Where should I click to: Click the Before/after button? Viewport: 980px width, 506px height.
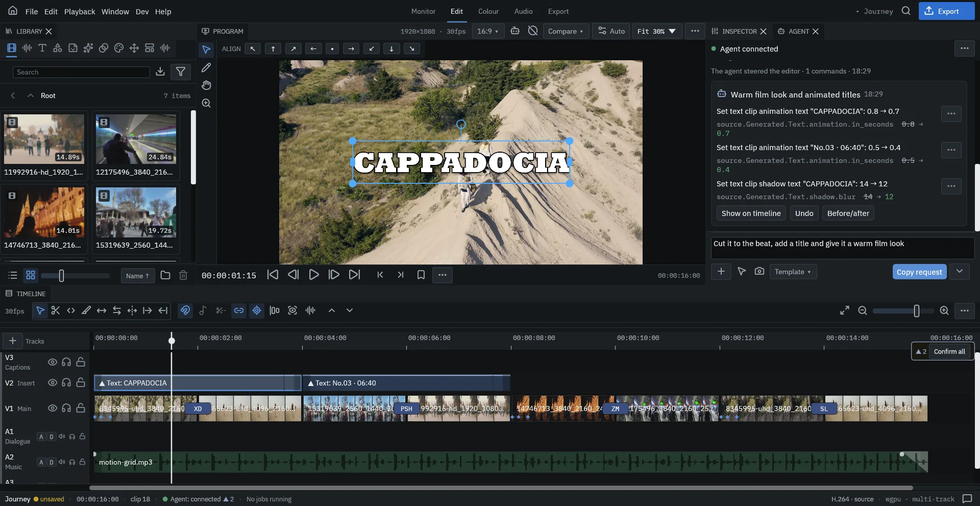pyautogui.click(x=848, y=213)
